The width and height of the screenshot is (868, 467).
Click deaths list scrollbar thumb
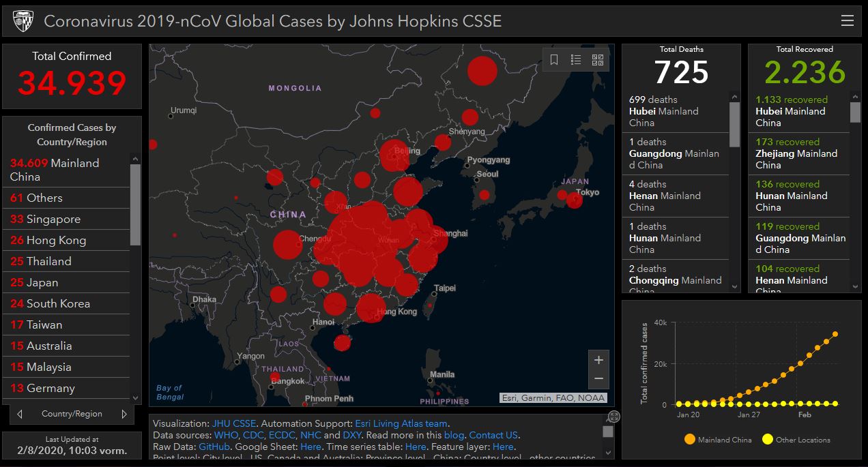pyautogui.click(x=734, y=124)
